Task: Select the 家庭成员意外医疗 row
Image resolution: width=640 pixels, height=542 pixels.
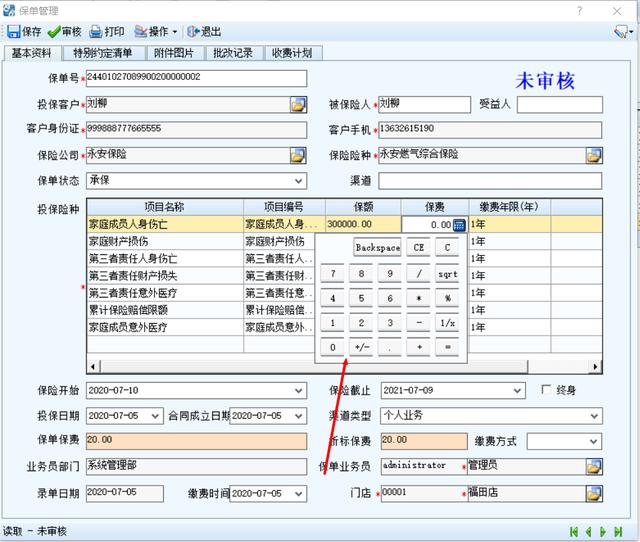Action: tap(344, 327)
